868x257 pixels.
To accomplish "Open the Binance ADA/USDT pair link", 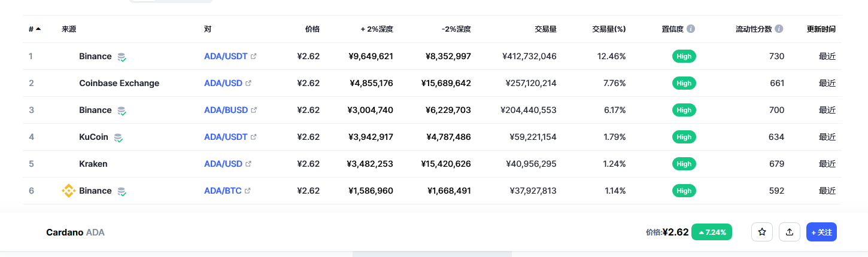I will pyautogui.click(x=226, y=56).
